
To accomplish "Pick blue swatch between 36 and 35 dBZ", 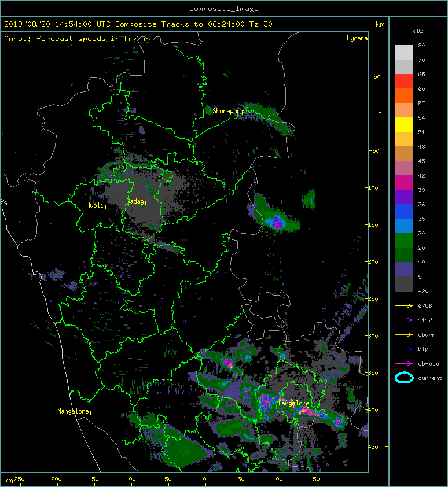I will click(x=404, y=211).
